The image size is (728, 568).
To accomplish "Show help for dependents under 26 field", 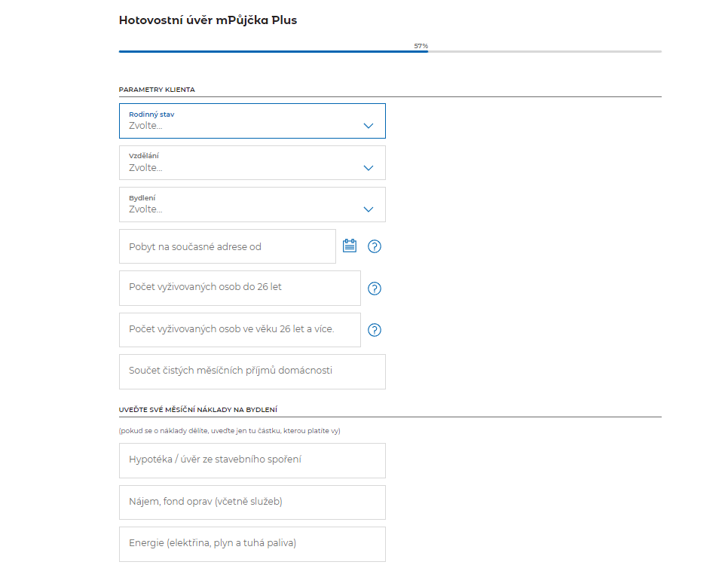I will [x=375, y=289].
